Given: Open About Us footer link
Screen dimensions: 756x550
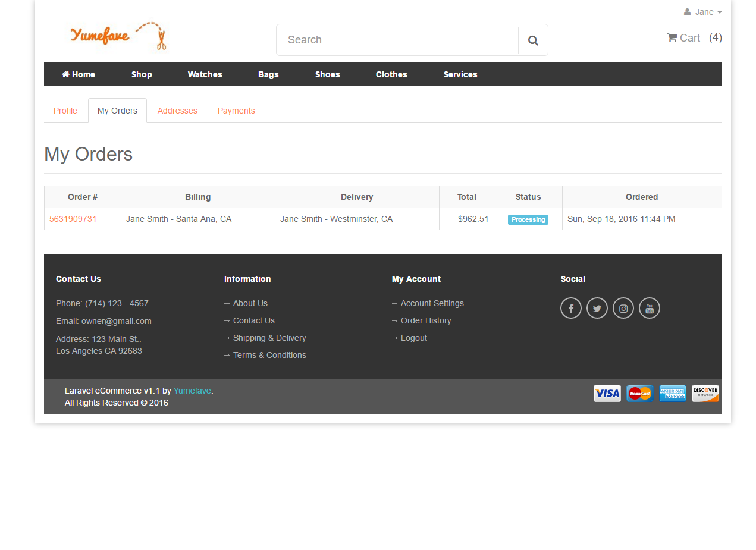Looking at the screenshot, I should coord(250,303).
